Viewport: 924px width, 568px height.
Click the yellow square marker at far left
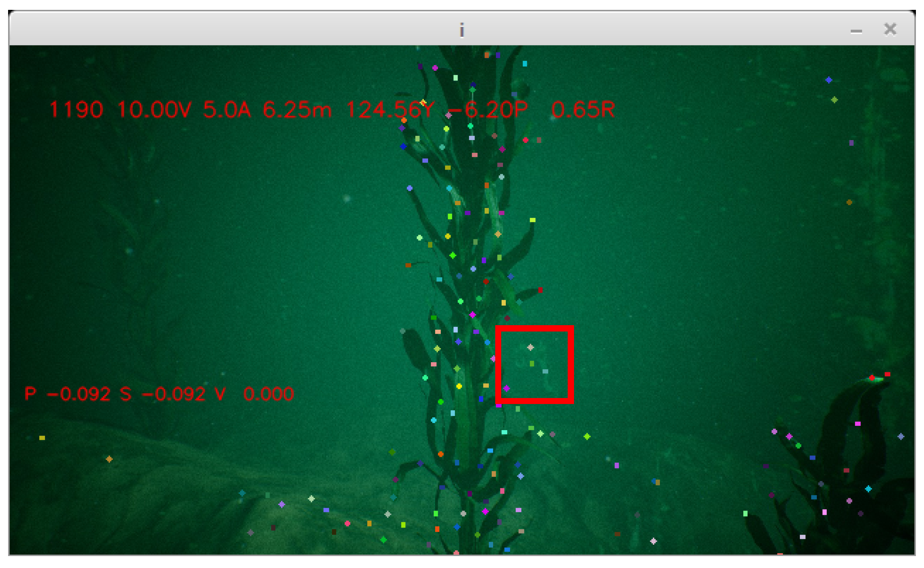click(42, 438)
